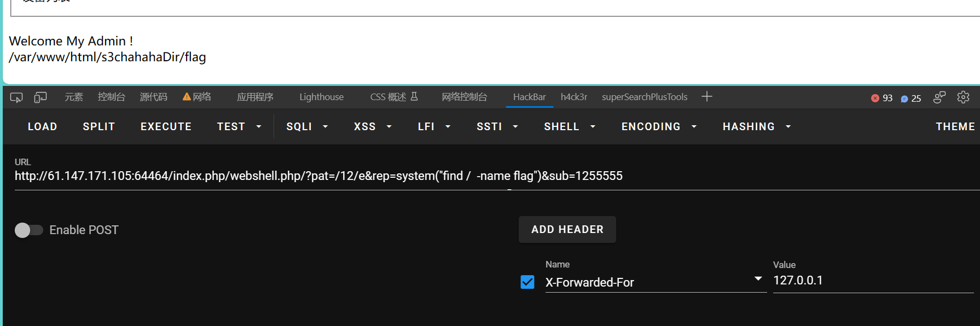Click the CSS overview flask icon
The height and width of the screenshot is (326, 980).
click(x=414, y=97)
